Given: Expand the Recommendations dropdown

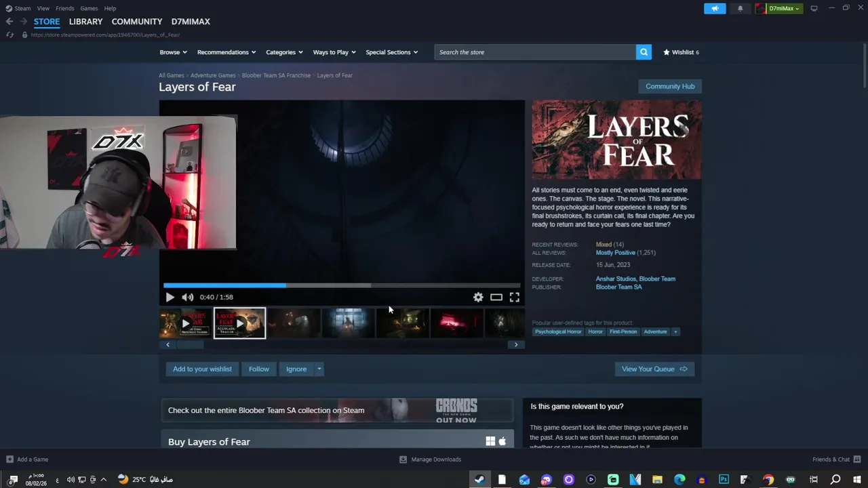Looking at the screenshot, I should click(226, 52).
